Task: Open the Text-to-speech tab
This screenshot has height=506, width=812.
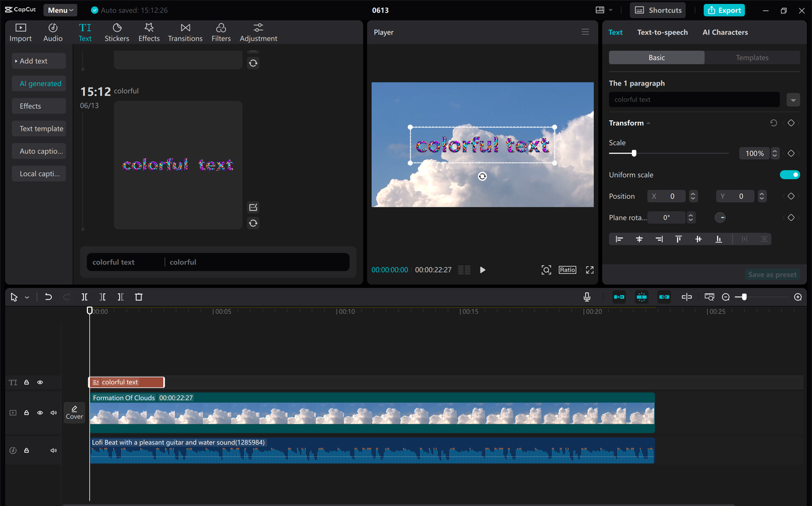Action: (x=662, y=32)
